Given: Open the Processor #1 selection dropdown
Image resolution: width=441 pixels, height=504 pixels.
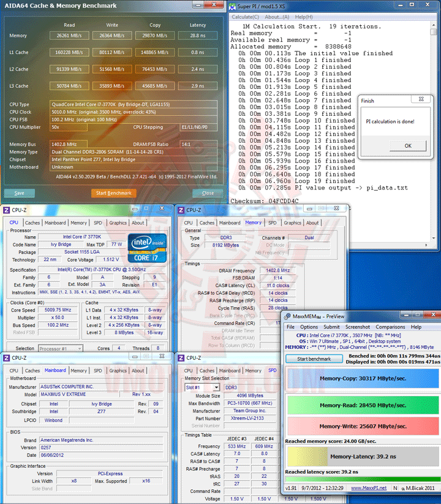Looking at the screenshot, I should point(80,348).
